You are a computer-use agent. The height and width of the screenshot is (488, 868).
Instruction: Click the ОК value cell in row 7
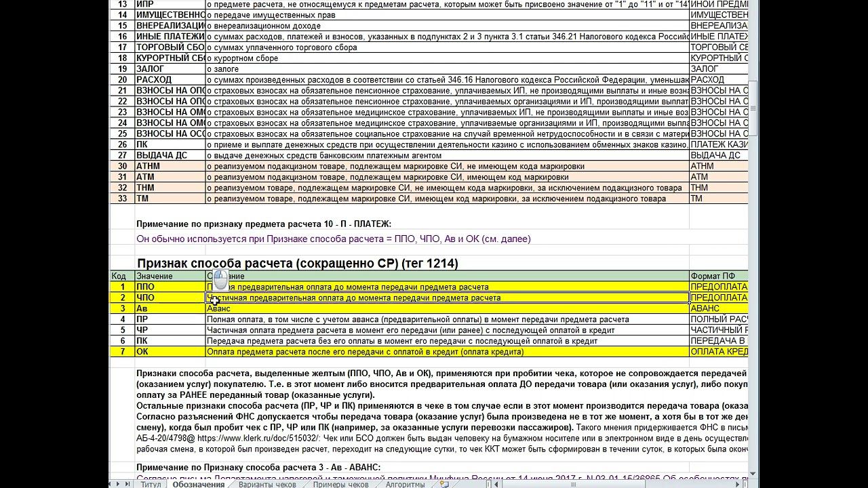(x=170, y=352)
